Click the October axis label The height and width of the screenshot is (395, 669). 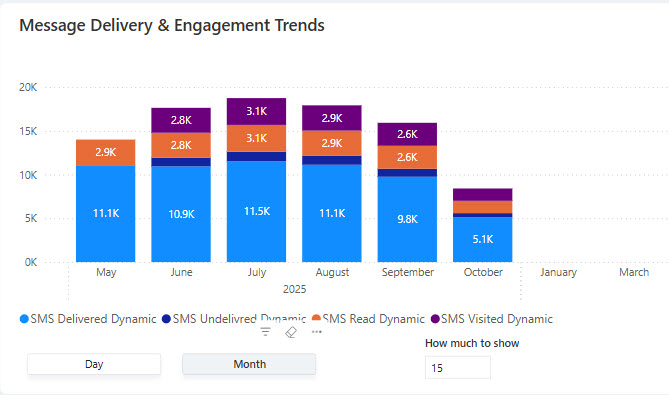coord(483,272)
